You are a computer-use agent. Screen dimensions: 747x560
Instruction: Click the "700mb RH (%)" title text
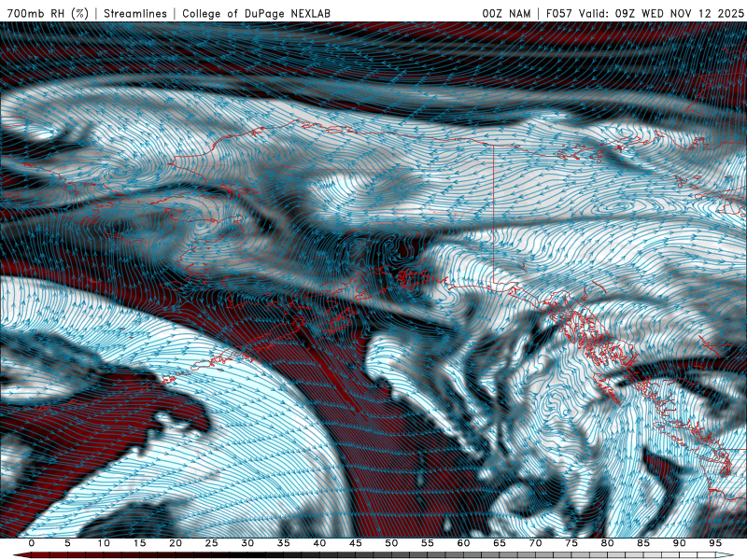point(49,13)
